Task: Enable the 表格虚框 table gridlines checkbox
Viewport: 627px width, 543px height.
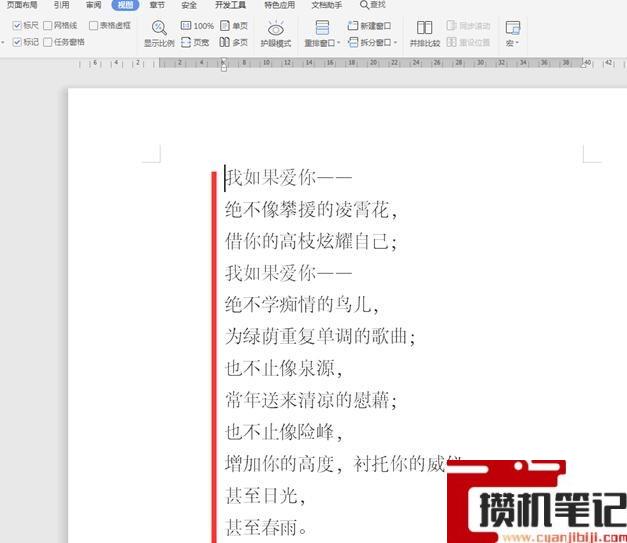Action: click(x=93, y=26)
